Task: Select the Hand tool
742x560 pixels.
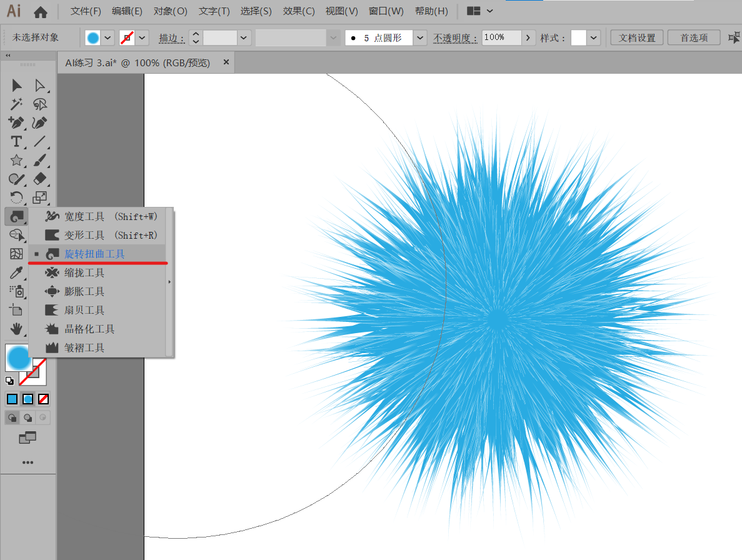Action: click(16, 329)
